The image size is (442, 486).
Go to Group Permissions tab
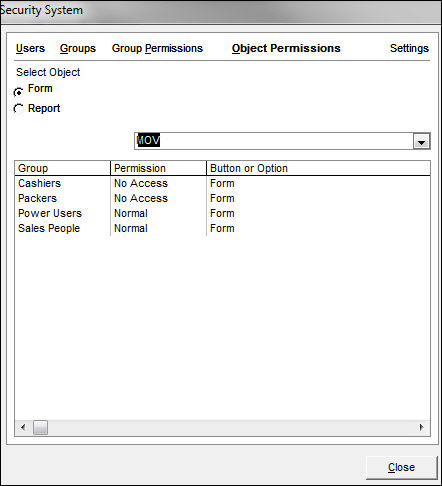pos(157,48)
